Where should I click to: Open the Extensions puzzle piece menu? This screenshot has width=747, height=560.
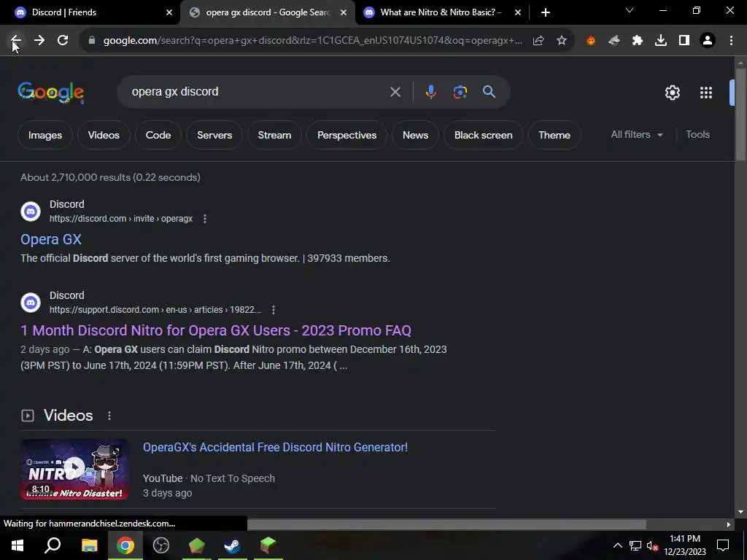(638, 41)
